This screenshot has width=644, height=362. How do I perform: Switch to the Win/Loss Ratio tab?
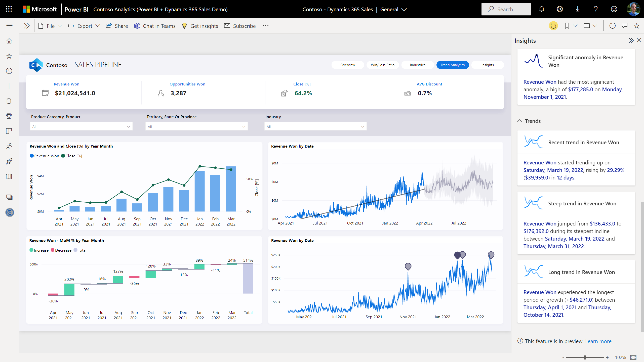(382, 65)
